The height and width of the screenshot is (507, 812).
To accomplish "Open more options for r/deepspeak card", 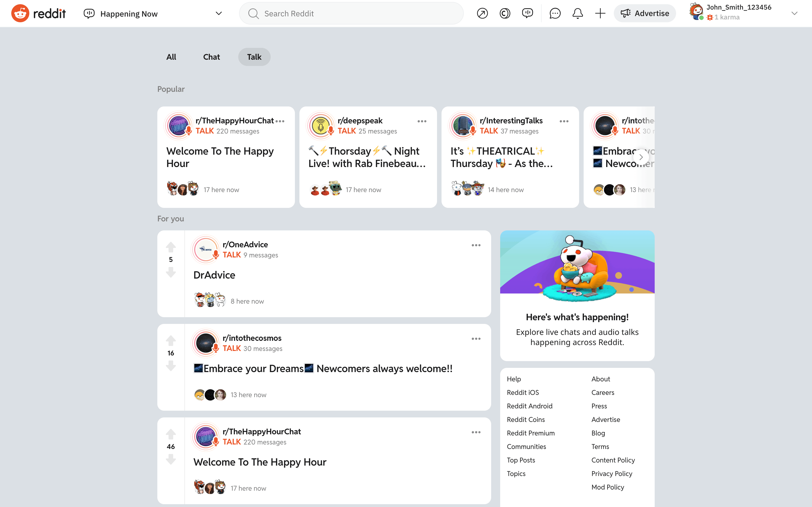I will (x=422, y=121).
